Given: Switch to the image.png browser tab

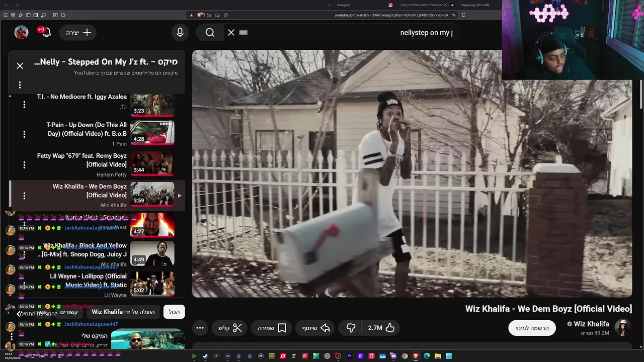Looking at the screenshot, I should [x=475, y=5].
